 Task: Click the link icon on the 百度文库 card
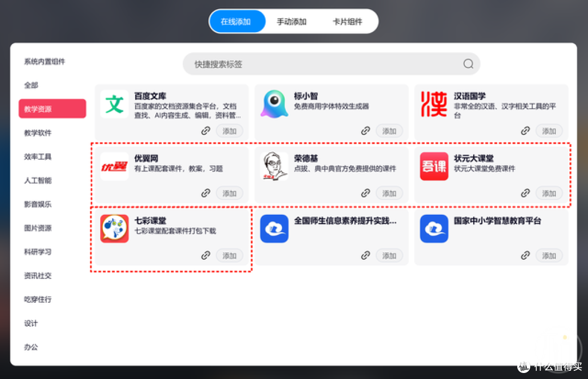click(x=206, y=131)
